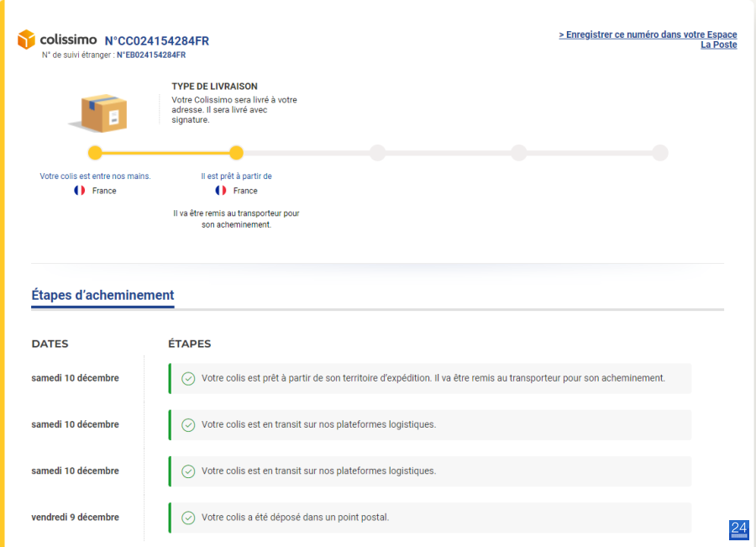
Task: Click the third grey progress step dot
Action: (x=377, y=153)
